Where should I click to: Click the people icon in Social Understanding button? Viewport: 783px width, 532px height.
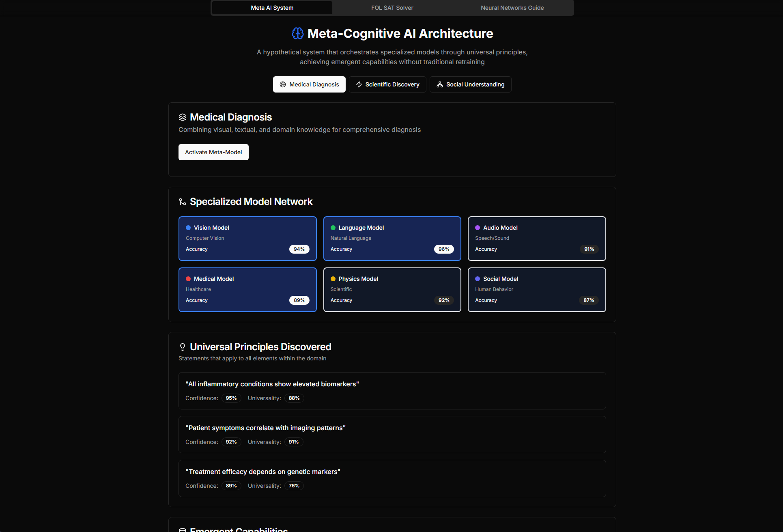point(439,84)
